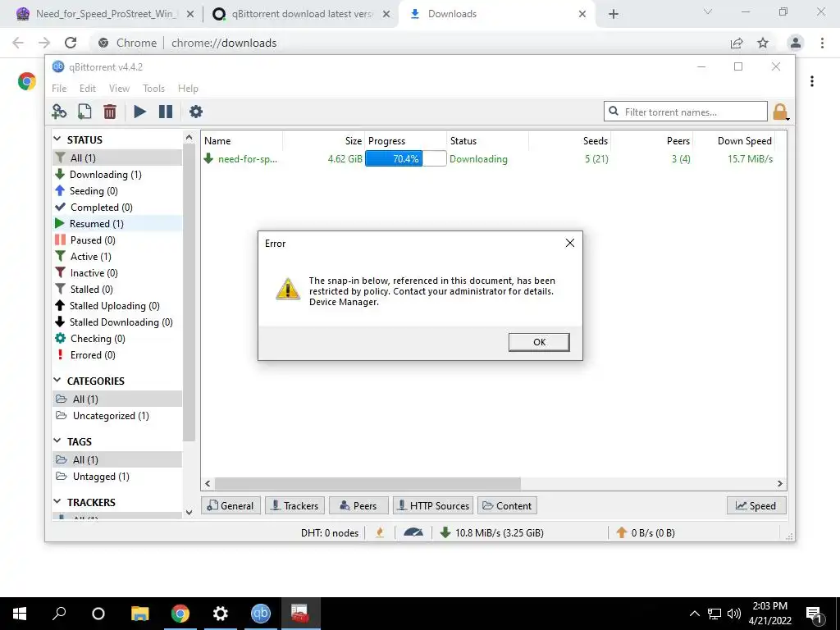840x630 pixels.
Task: Click the Resume play toolbar icon
Action: click(139, 112)
